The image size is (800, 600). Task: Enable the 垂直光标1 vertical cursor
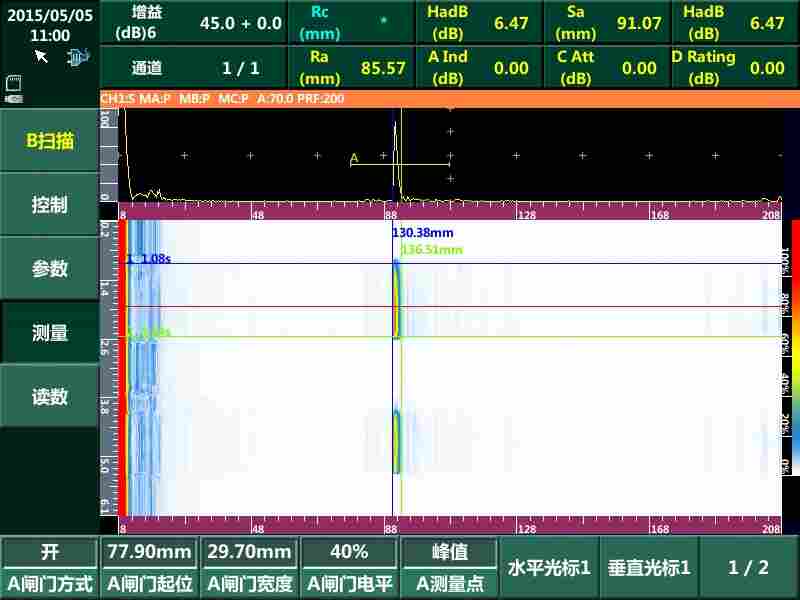click(x=648, y=566)
